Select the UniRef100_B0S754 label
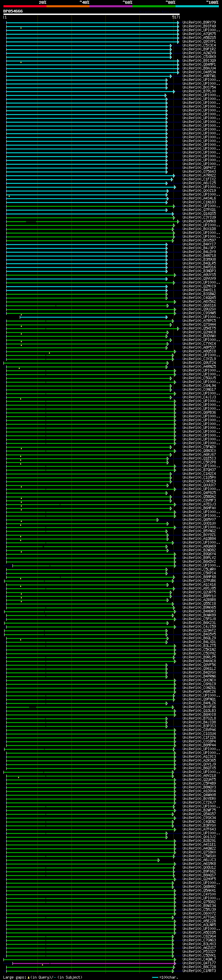 coord(199,88)
